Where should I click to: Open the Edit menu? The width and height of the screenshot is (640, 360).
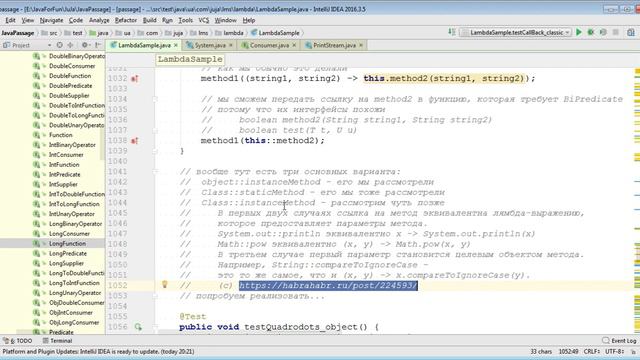pyautogui.click(x=10, y=20)
